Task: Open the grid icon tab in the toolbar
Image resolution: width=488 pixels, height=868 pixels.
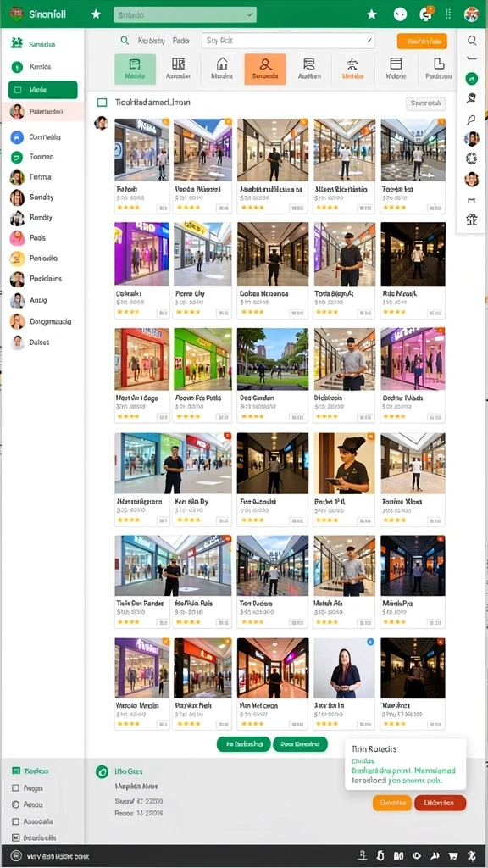Action: [178, 70]
